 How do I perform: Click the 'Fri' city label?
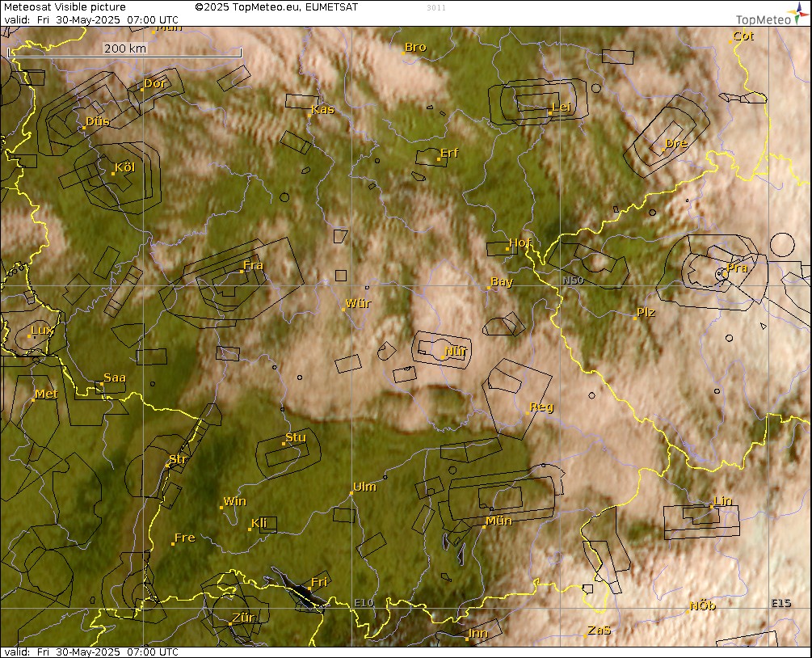pos(319,582)
